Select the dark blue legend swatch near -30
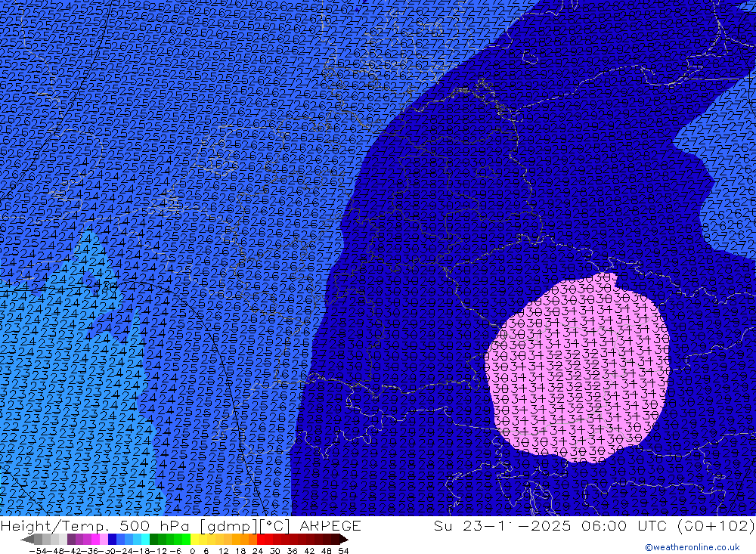The width and height of the screenshot is (756, 554). pos(112,540)
